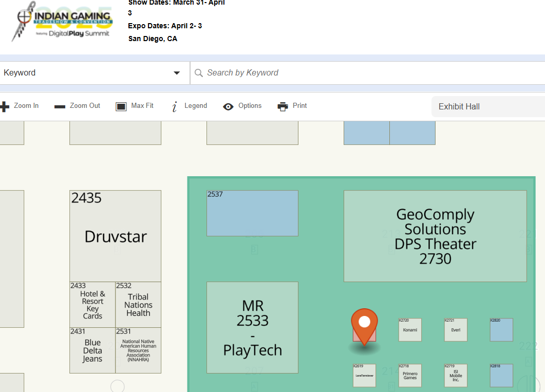This screenshot has height=392, width=545.
Task: Click the Options label
Action: click(250, 106)
